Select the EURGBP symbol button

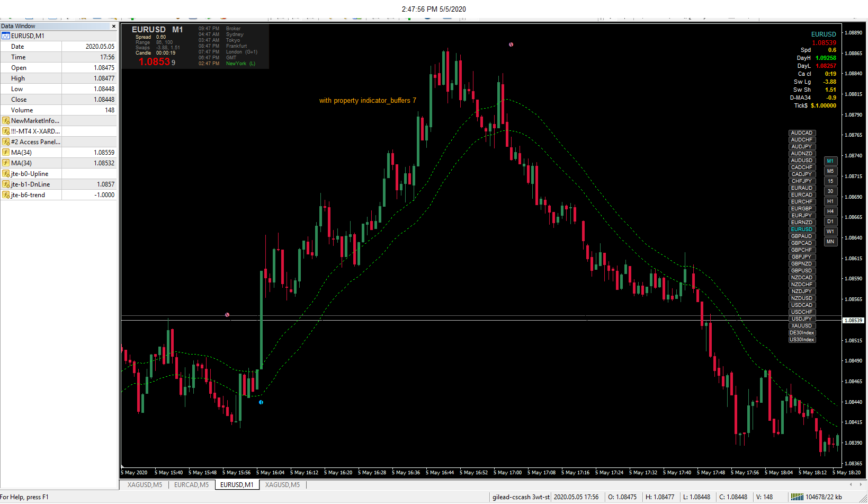pyautogui.click(x=802, y=209)
